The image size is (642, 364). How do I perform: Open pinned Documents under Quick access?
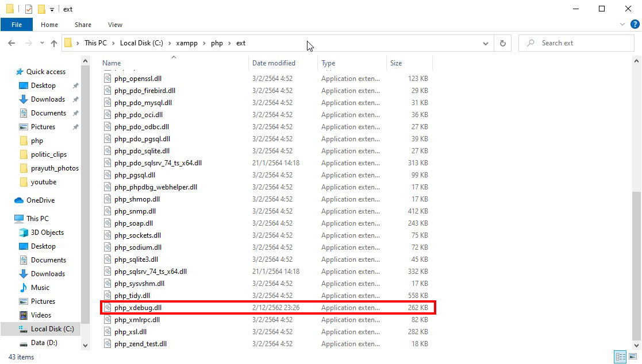coord(48,113)
